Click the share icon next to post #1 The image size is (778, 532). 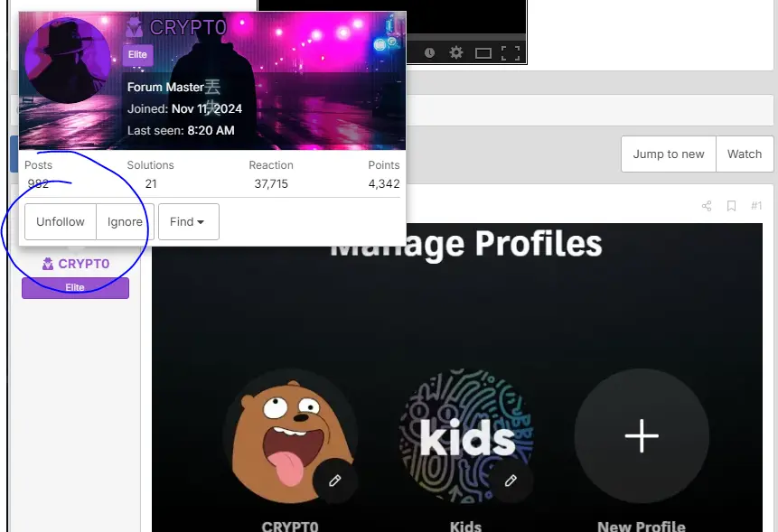click(x=707, y=206)
